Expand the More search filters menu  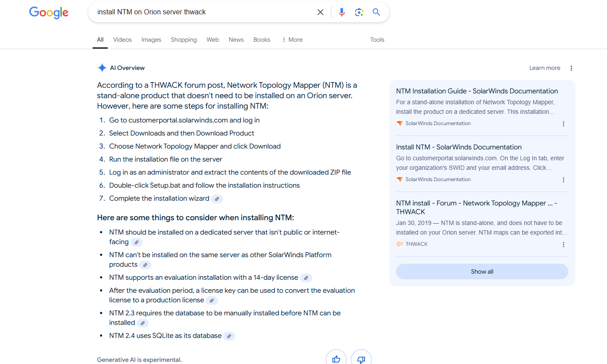pyautogui.click(x=292, y=40)
